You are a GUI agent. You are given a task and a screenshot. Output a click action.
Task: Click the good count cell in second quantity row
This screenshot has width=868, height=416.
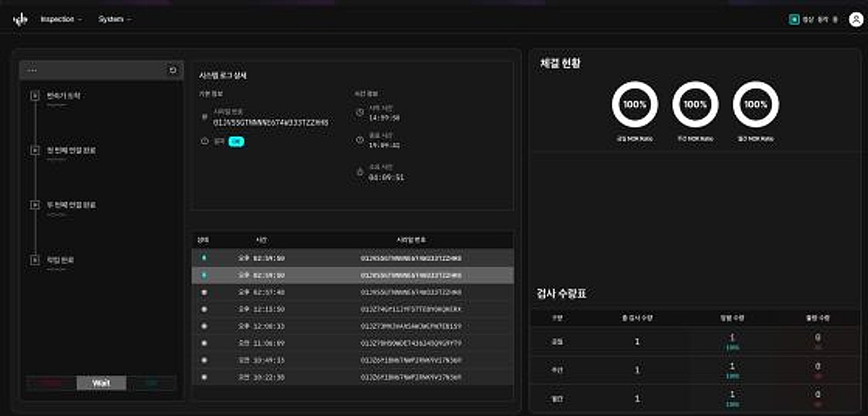733,370
